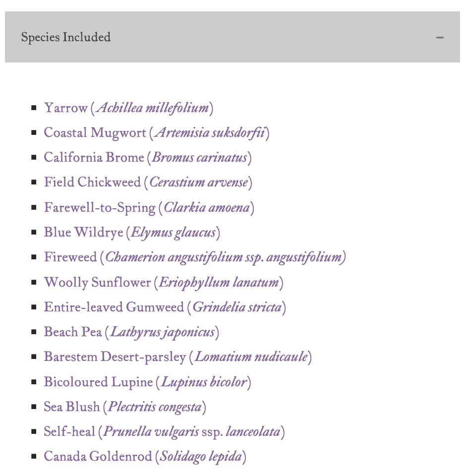Collapse section using the minus icon
Viewport: 465px width, 476px height.
click(x=440, y=38)
